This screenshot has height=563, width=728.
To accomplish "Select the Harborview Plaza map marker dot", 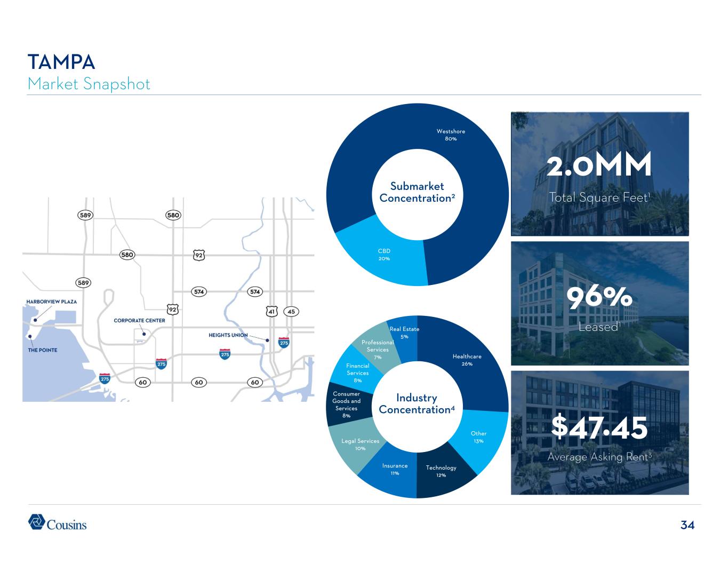I will pos(35,320).
